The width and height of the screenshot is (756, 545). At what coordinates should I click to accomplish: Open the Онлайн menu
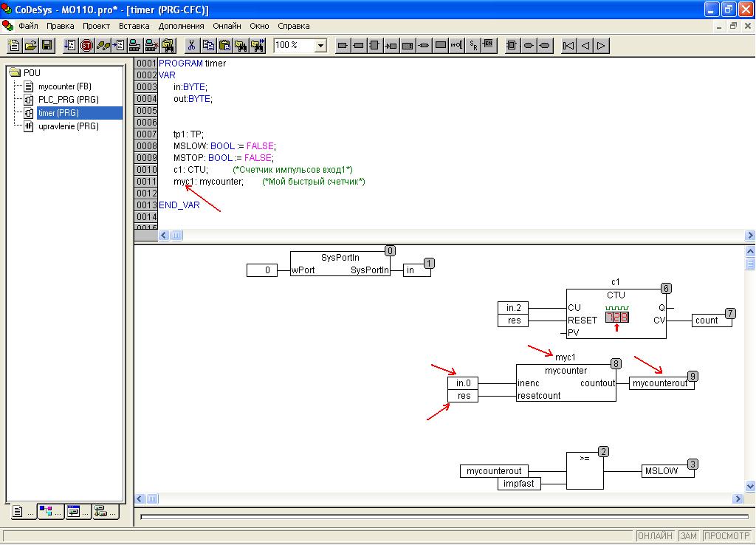pyautogui.click(x=227, y=26)
